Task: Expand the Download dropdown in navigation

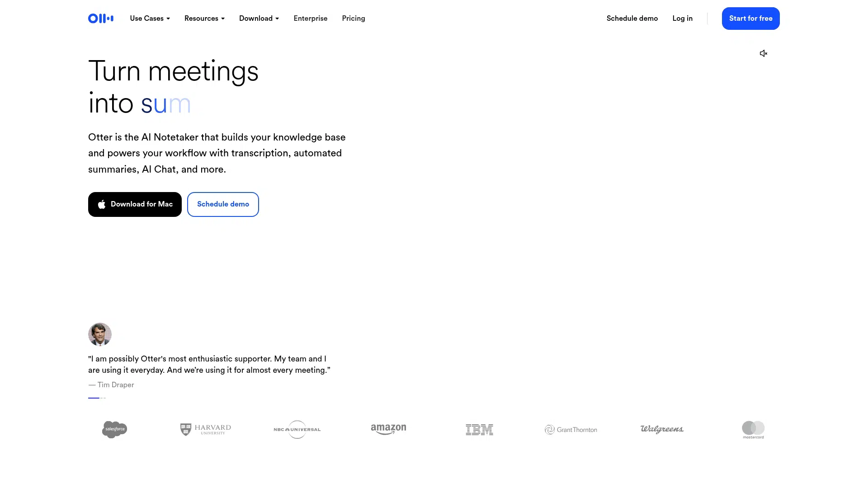Action: (x=259, y=19)
